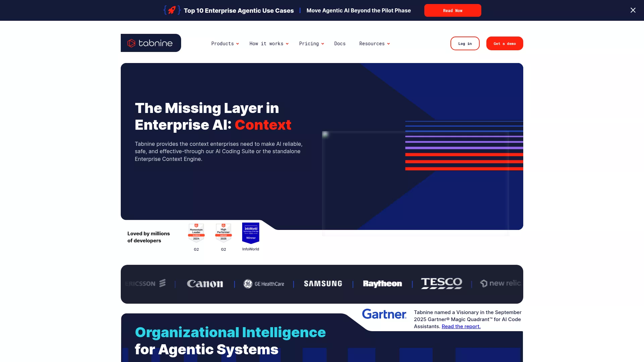Dismiss the top announcement banner
This screenshot has width=644, height=362.
coord(633,10)
